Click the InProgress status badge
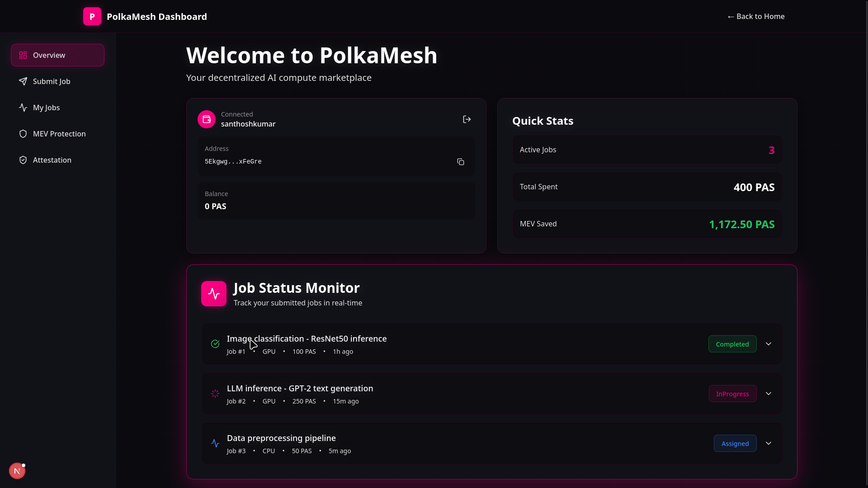 point(732,394)
